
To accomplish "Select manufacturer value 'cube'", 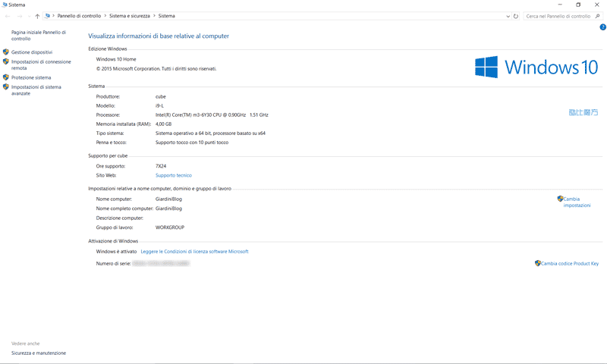I will coord(161,97).
